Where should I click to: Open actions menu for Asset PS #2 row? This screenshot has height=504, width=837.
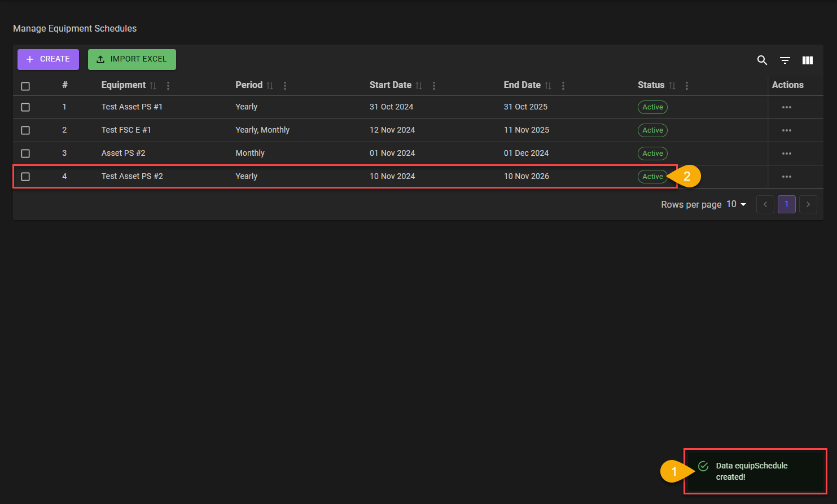click(786, 154)
